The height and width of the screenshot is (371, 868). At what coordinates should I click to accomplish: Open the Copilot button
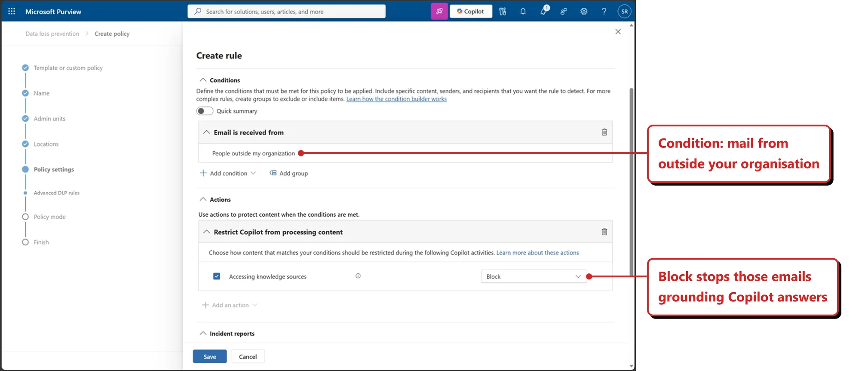(x=471, y=12)
